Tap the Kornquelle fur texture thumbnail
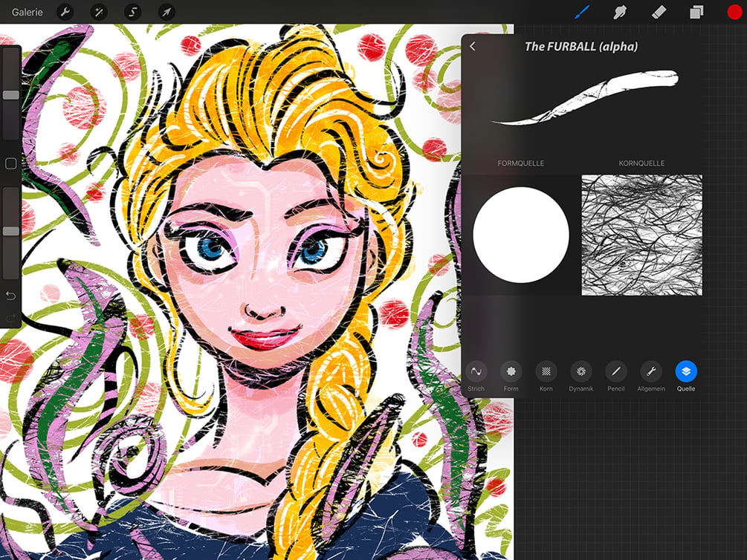 [641, 235]
